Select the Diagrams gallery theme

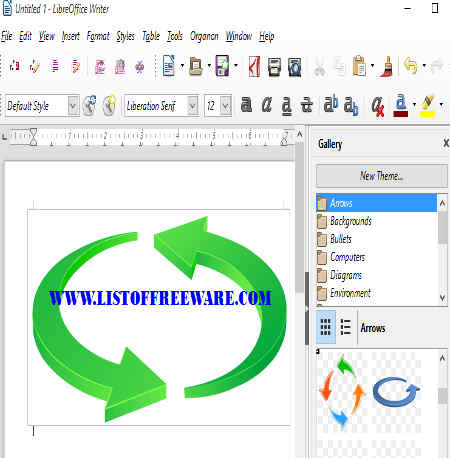point(376,275)
